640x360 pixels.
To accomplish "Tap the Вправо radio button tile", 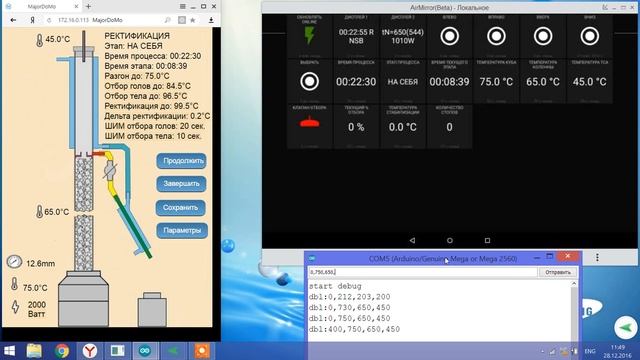I will tap(496, 36).
